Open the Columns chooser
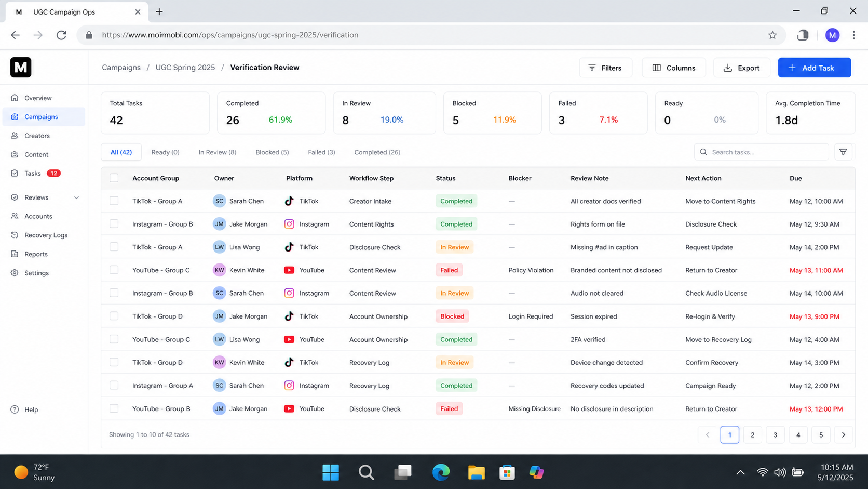This screenshot has width=868, height=489. click(673, 68)
